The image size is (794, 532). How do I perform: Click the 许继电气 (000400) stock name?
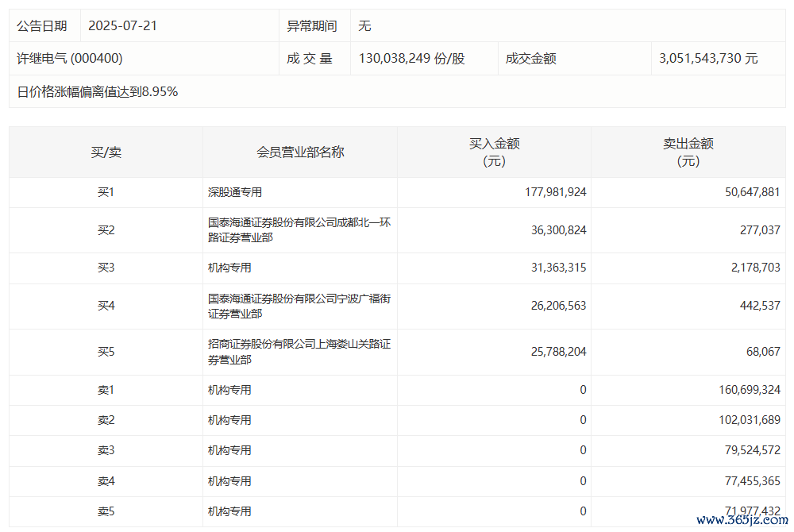point(70,59)
